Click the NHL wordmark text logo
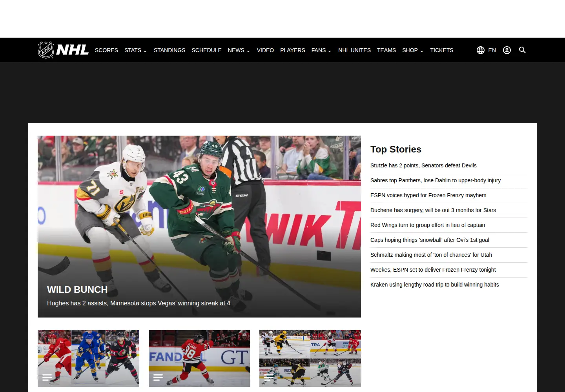Image resolution: width=565 pixels, height=392 pixels. 73,50
